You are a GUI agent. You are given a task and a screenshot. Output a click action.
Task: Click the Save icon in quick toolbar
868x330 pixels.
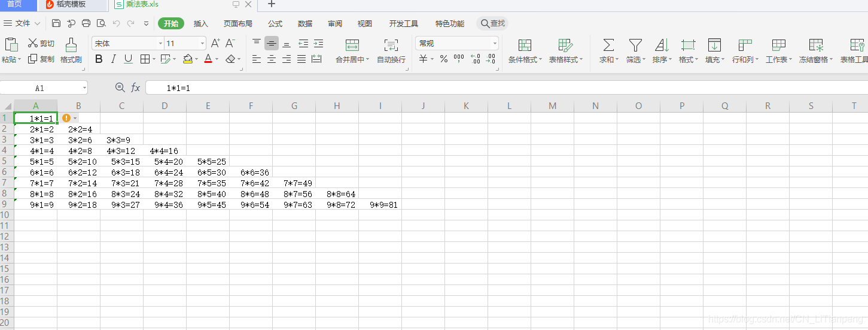(x=56, y=23)
